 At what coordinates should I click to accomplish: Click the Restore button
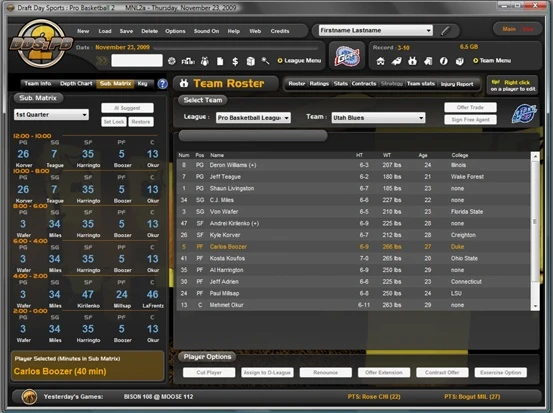click(x=141, y=122)
